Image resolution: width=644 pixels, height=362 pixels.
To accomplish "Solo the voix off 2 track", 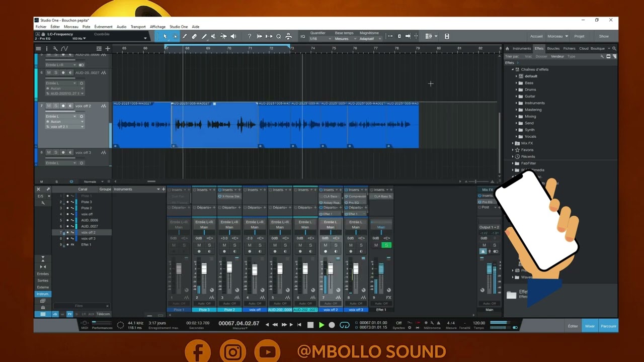I will 56,106.
